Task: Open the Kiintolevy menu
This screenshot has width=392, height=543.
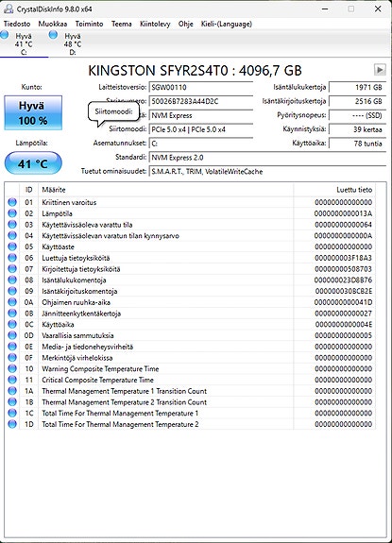Action: click(x=155, y=24)
